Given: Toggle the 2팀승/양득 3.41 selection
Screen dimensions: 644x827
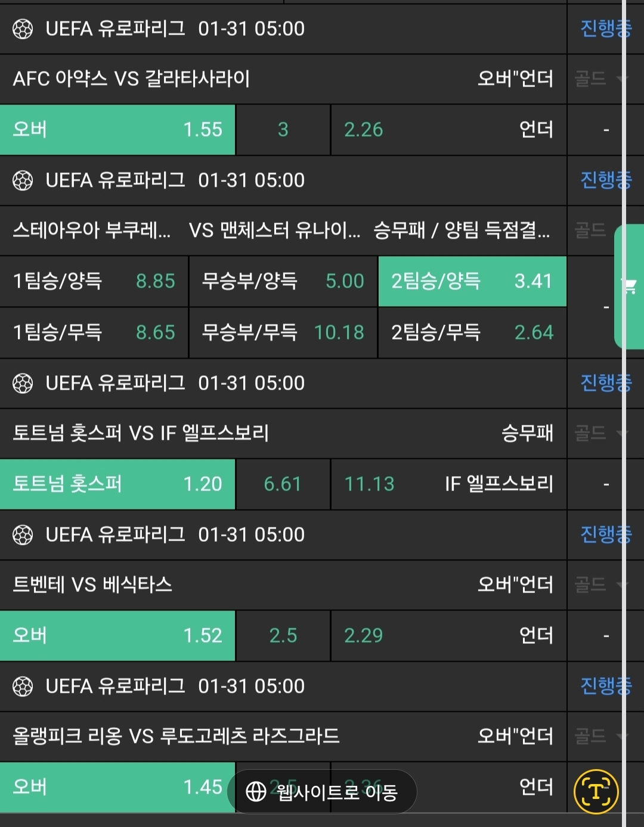Looking at the screenshot, I should pos(472,281).
